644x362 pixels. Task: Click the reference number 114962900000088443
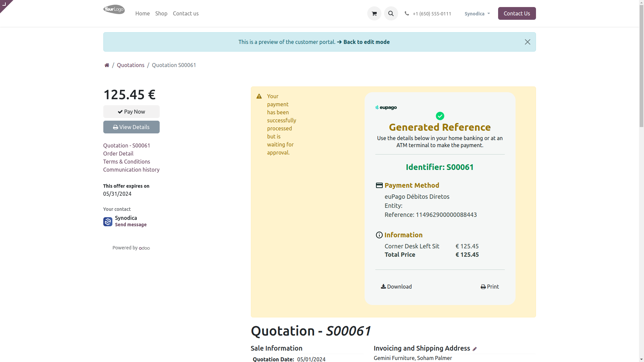point(446,215)
